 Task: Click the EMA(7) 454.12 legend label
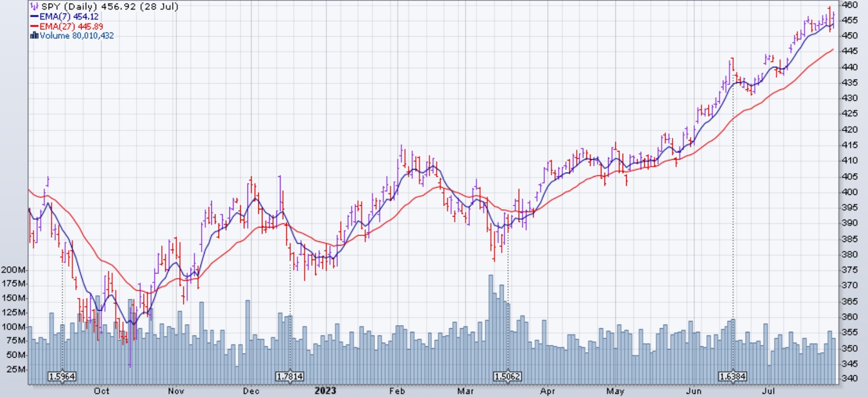click(x=69, y=17)
